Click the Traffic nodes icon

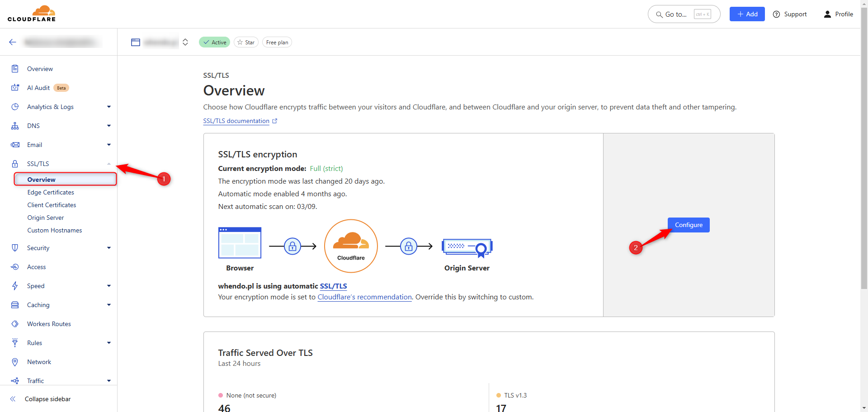(x=15, y=381)
